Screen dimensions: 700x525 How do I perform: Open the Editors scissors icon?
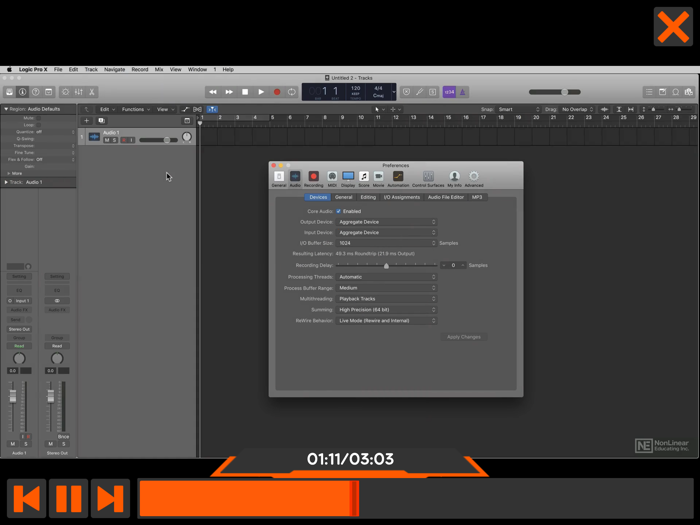click(x=92, y=92)
